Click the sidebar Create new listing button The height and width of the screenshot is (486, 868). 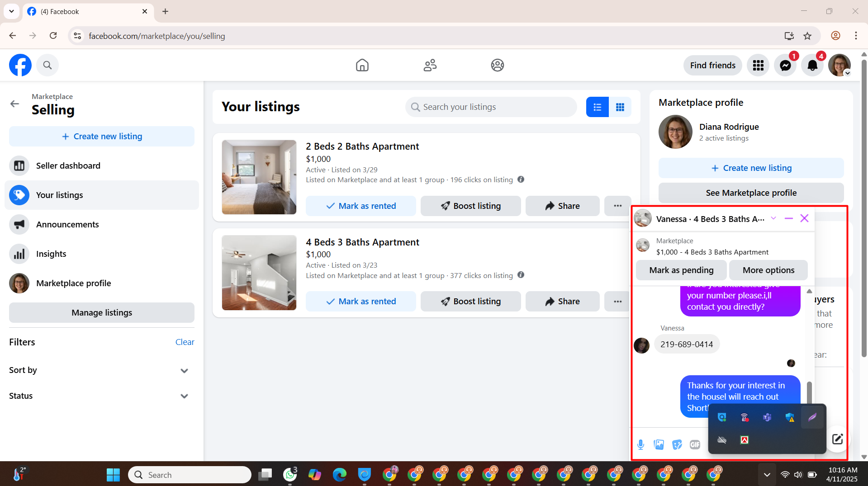[102, 137]
